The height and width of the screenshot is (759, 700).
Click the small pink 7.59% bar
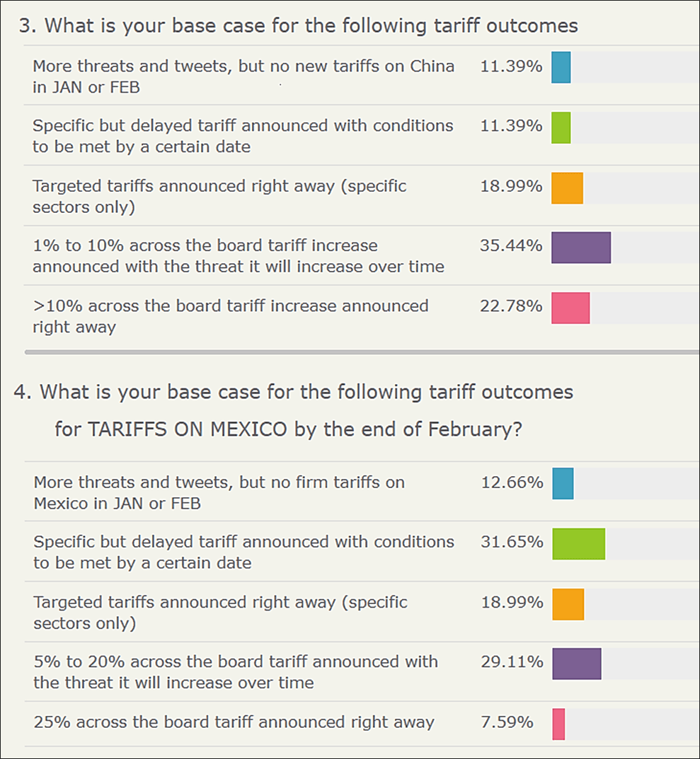(558, 724)
